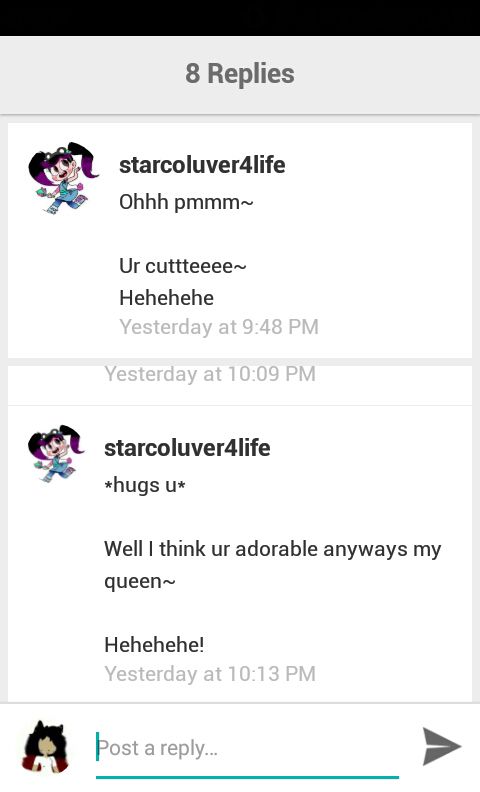The width and height of the screenshot is (480, 792).
Task: Select the 'Ur cuttteeee~' comment line
Action: tap(182, 266)
